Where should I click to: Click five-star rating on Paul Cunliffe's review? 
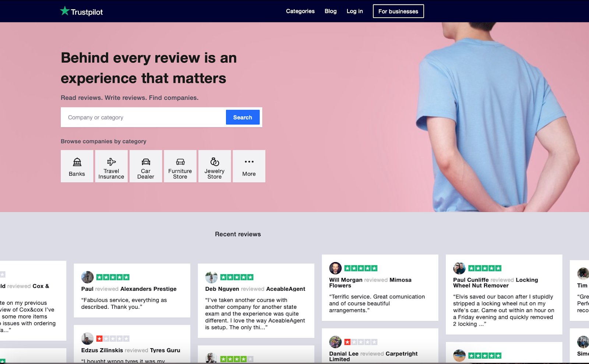pos(485,268)
